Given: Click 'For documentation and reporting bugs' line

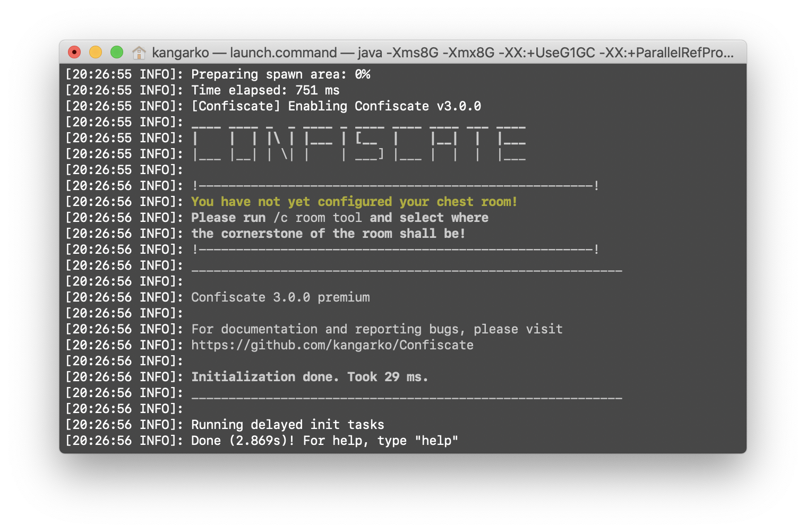Looking at the screenshot, I should click(x=377, y=329).
